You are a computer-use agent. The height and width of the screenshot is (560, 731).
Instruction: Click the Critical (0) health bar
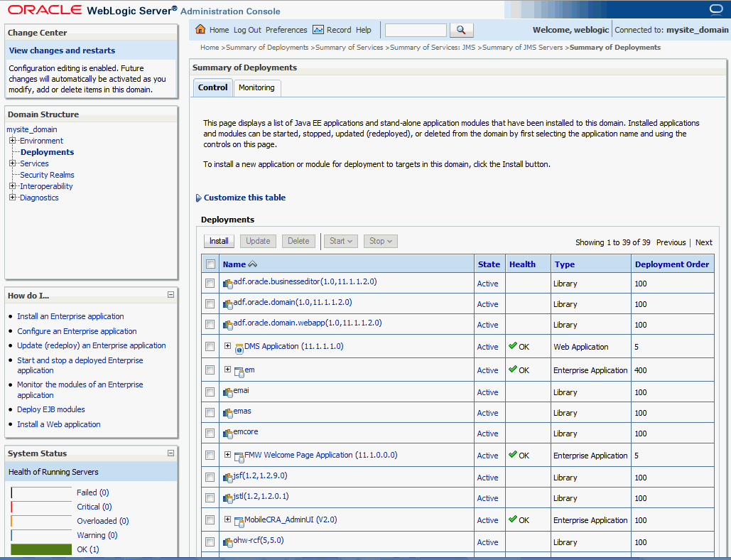(x=41, y=507)
